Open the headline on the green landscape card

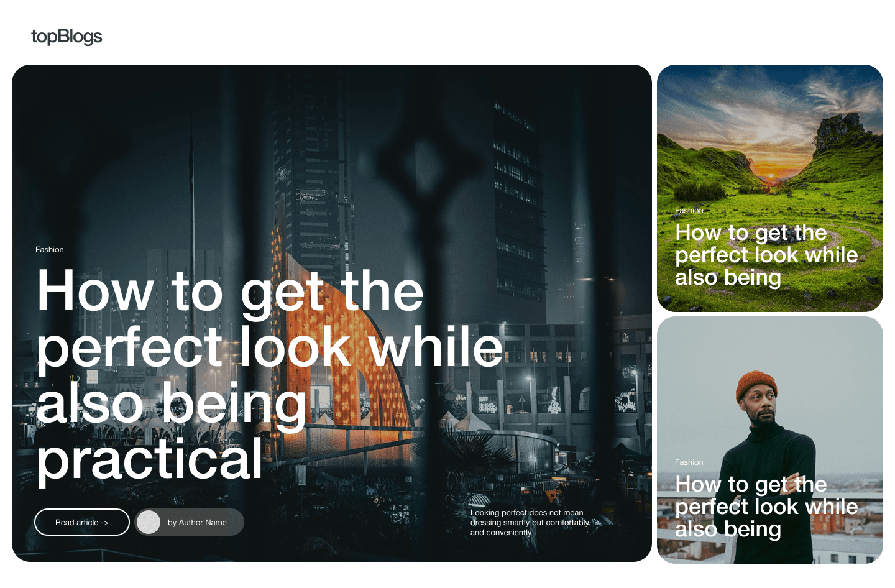pyautogui.click(x=766, y=255)
